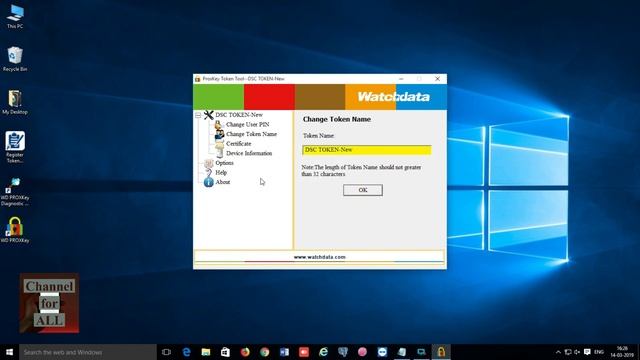Launch Microsoft Edge from the taskbar

[x=186, y=352]
